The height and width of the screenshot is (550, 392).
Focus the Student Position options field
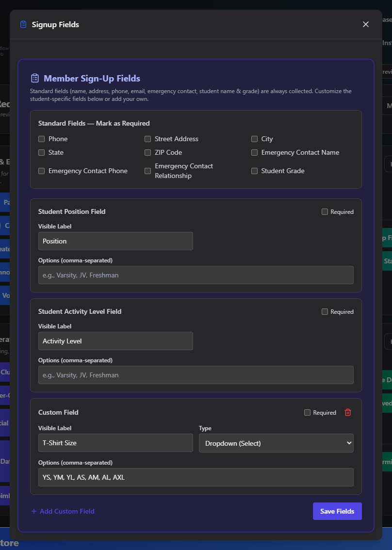[x=196, y=275]
